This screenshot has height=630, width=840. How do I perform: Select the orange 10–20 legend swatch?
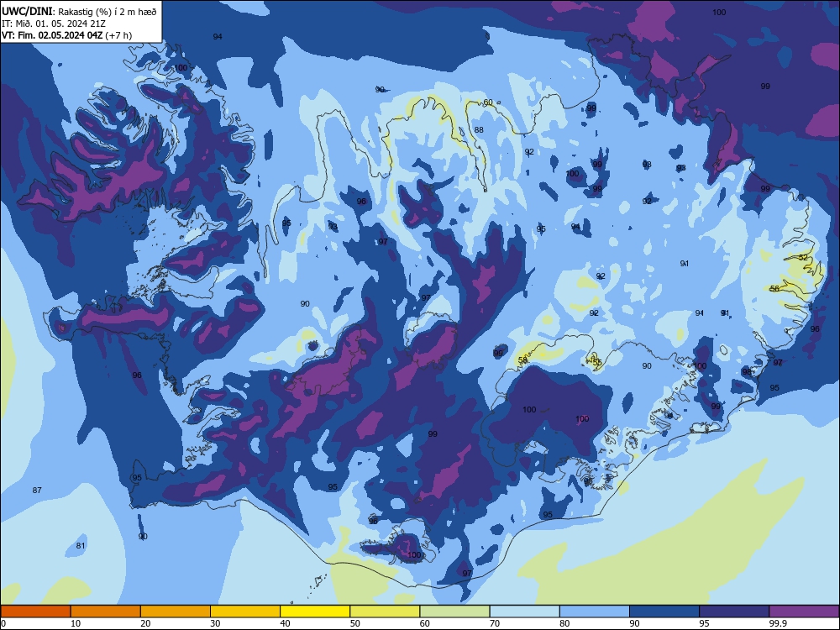[106, 612]
